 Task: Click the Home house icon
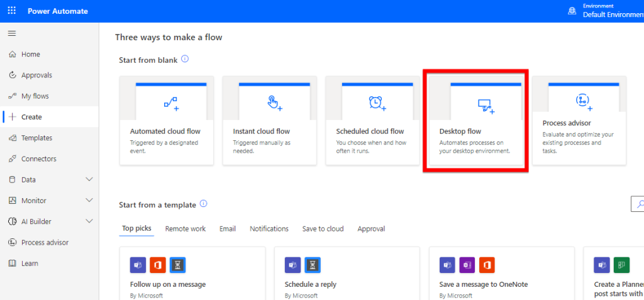click(x=13, y=54)
